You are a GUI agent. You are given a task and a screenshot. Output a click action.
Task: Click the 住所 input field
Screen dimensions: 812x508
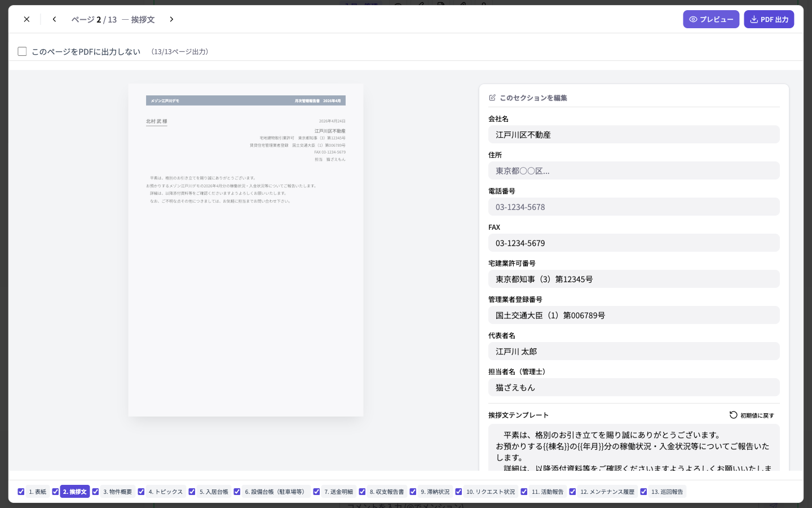tap(634, 170)
